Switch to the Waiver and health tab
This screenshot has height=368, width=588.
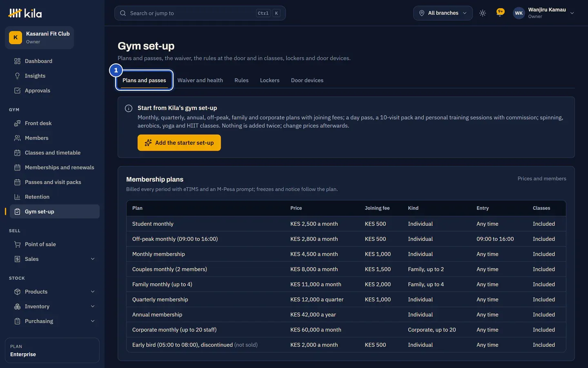(x=200, y=80)
